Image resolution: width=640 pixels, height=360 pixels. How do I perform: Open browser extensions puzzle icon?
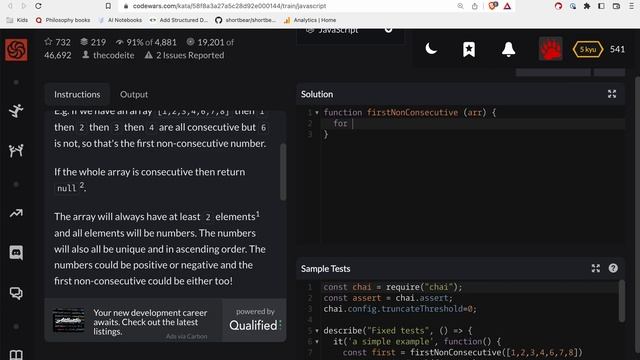587,6
